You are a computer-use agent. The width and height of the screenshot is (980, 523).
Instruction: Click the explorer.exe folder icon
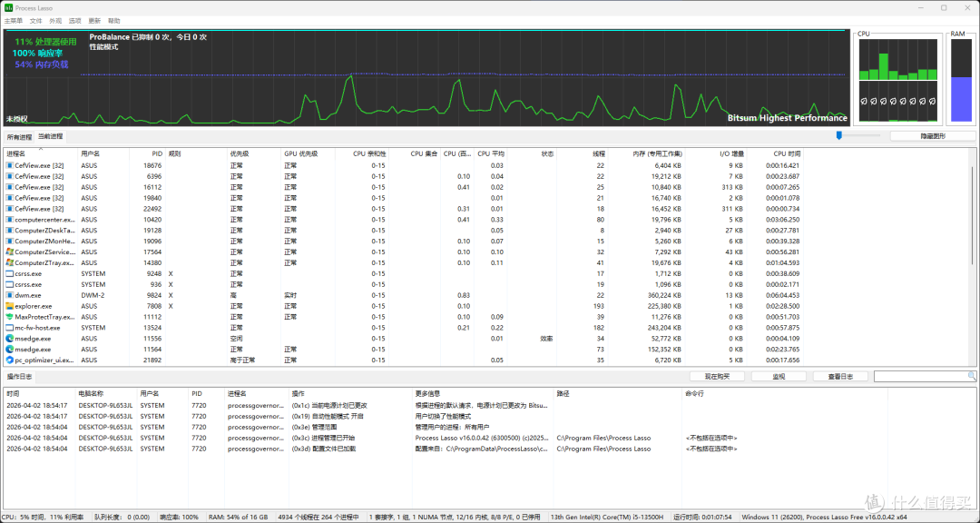9,307
